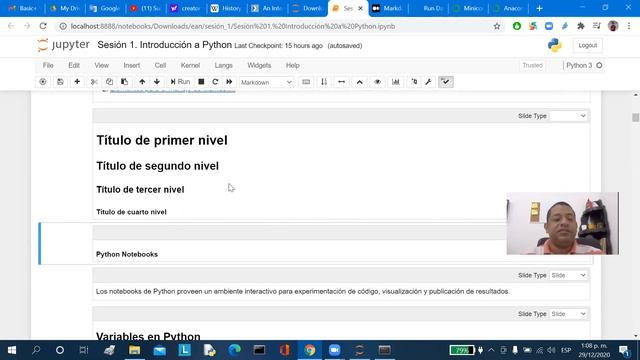640x360 pixels.
Task: Select the Título de tercer nivel heading
Action: [x=140, y=190]
